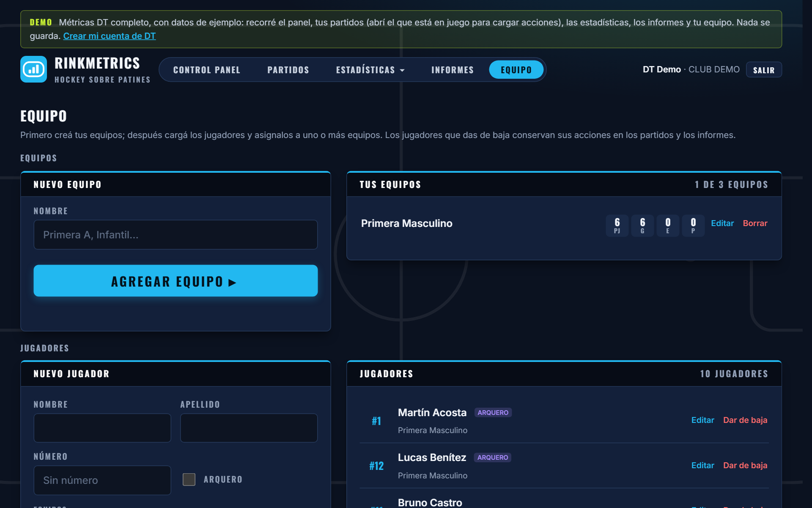The width and height of the screenshot is (812, 508).
Task: Click player name Lucas Benítez
Action: tap(432, 458)
